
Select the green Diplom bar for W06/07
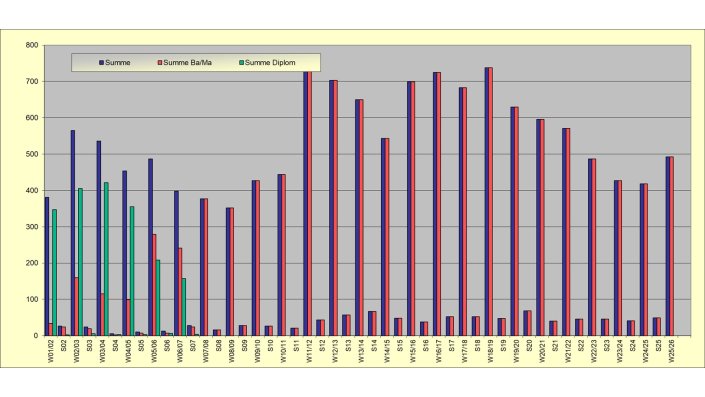[184, 307]
